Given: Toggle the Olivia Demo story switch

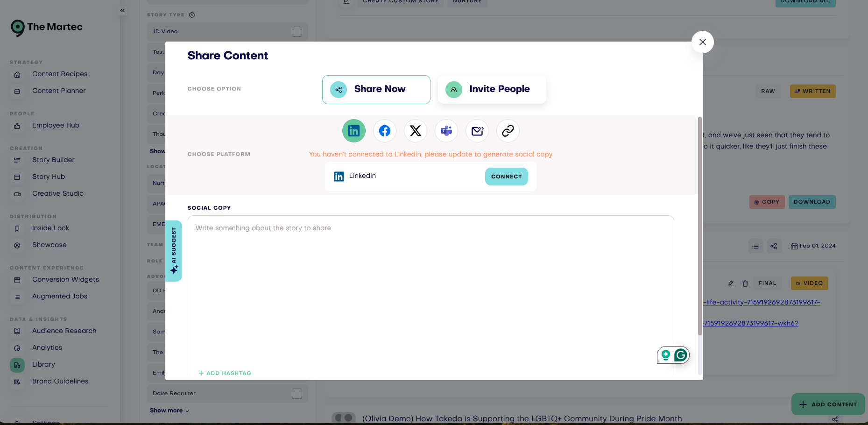Looking at the screenshot, I should 344,418.
